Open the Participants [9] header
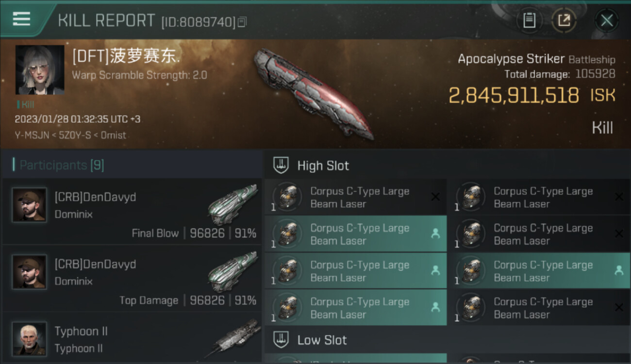The width and height of the screenshot is (631, 364). pos(62,165)
